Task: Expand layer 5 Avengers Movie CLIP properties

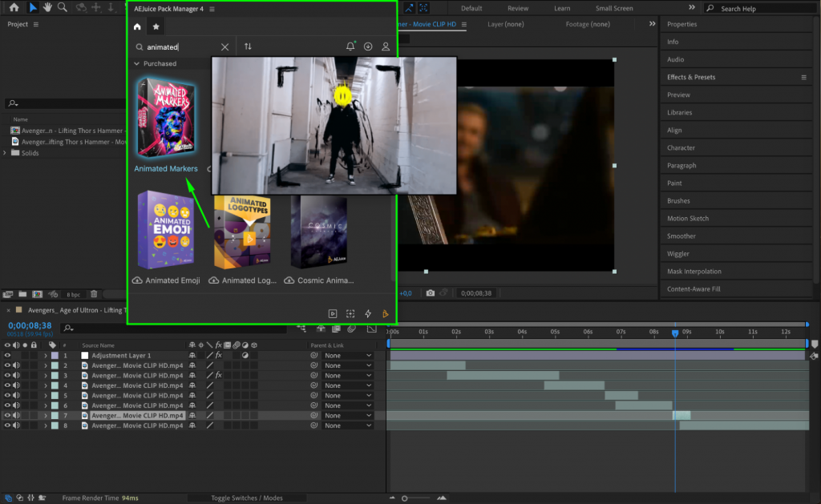Action: pyautogui.click(x=47, y=395)
